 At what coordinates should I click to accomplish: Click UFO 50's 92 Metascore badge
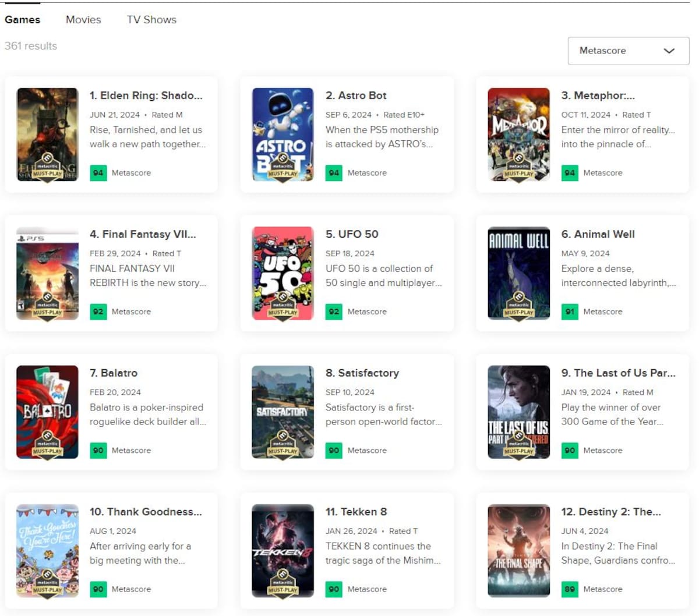pos(334,311)
